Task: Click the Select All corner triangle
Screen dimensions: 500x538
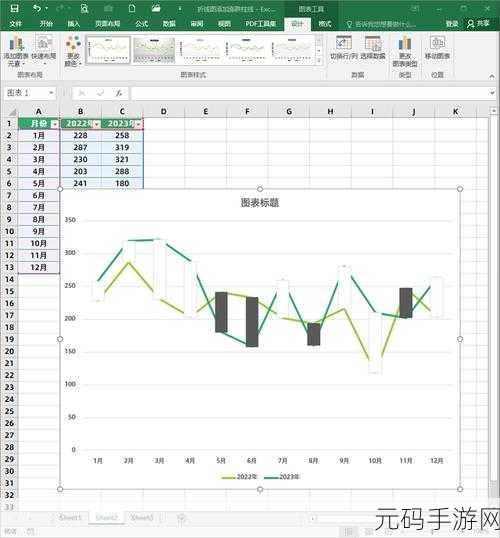Action: [x=12, y=112]
